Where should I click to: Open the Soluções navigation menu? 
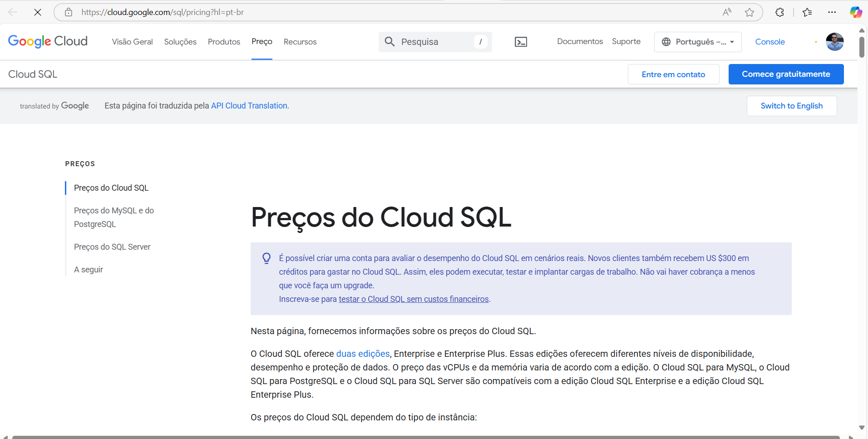click(180, 42)
